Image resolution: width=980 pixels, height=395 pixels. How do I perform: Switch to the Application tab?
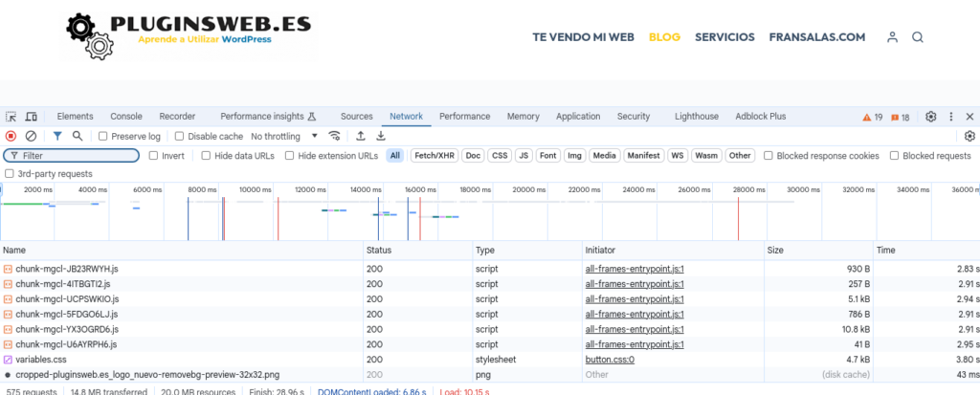click(578, 117)
